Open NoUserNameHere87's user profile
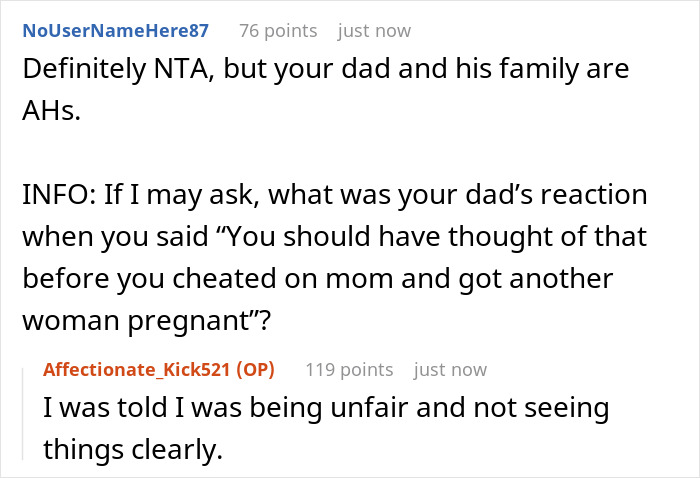This screenshot has width=700, height=478. (x=119, y=30)
